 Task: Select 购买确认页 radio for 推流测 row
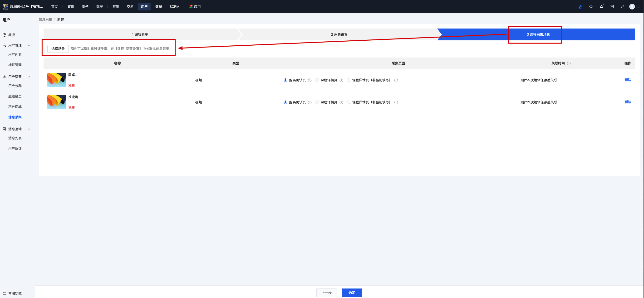click(x=285, y=102)
